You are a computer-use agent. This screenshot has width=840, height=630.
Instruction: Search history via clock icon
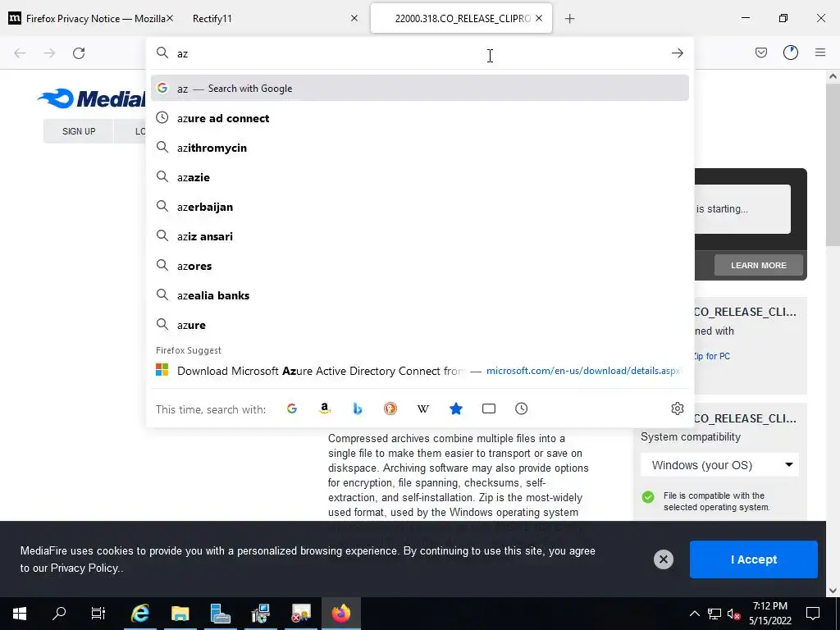coord(521,409)
